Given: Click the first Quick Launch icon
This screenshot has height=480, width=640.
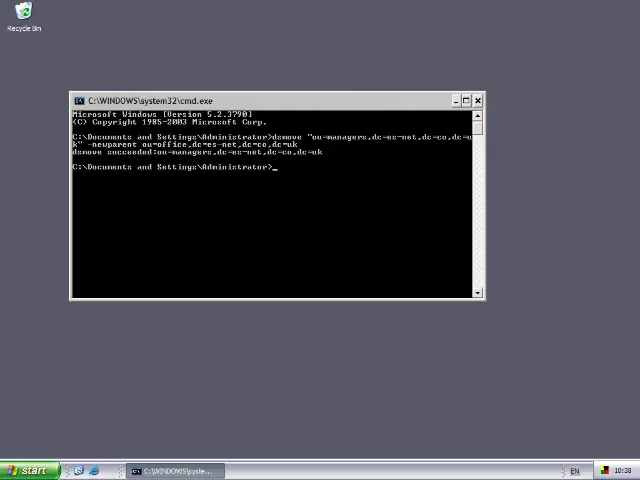Looking at the screenshot, I should tap(78, 471).
